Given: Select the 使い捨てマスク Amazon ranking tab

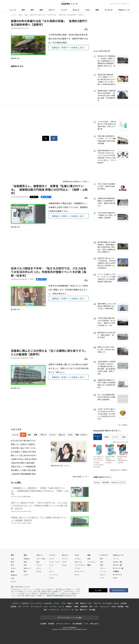Looking at the screenshot, I should pyautogui.click(x=98, y=437).
